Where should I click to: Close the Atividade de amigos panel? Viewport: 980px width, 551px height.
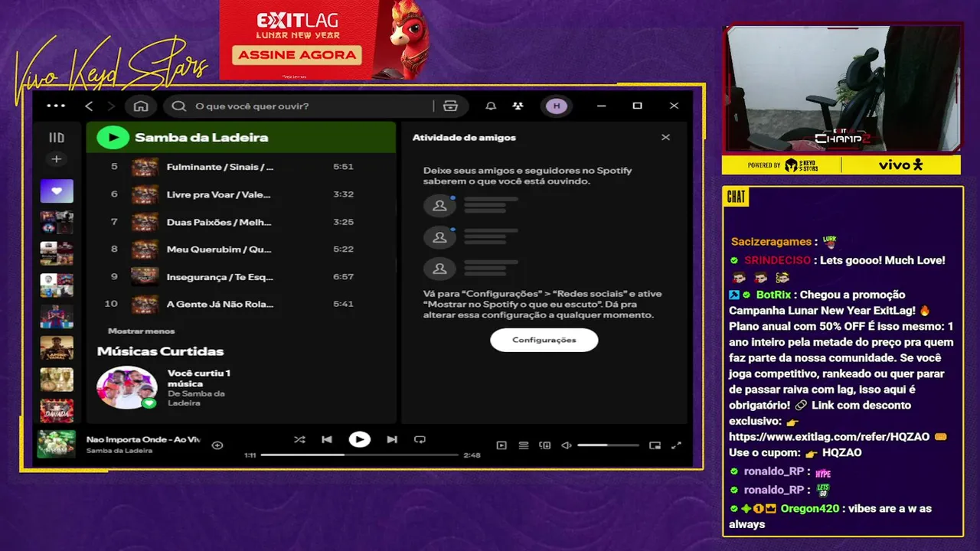665,137
